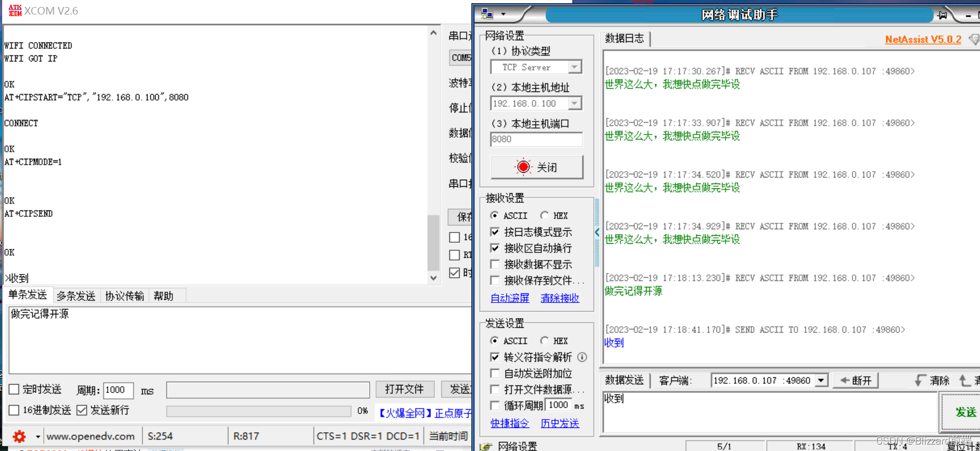Open the 历史发送 link
This screenshot has width=980, height=451.
coord(560,424)
